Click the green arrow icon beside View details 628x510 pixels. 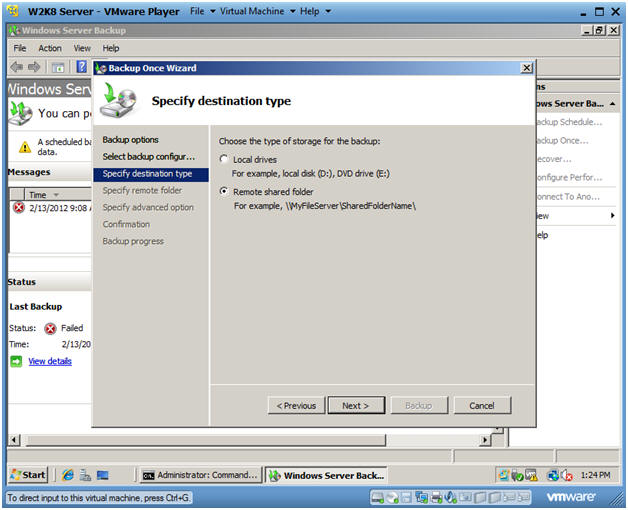click(x=16, y=361)
